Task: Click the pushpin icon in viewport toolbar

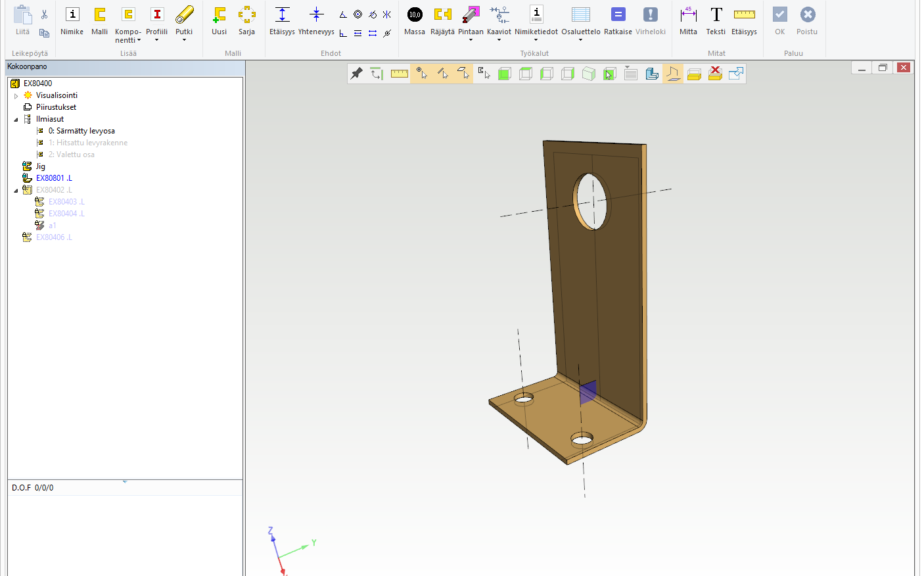Action: coord(356,74)
